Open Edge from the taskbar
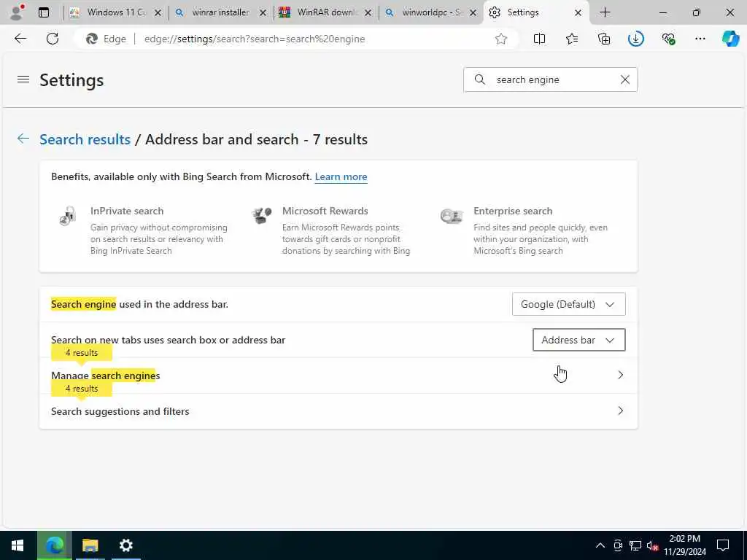 [55, 545]
